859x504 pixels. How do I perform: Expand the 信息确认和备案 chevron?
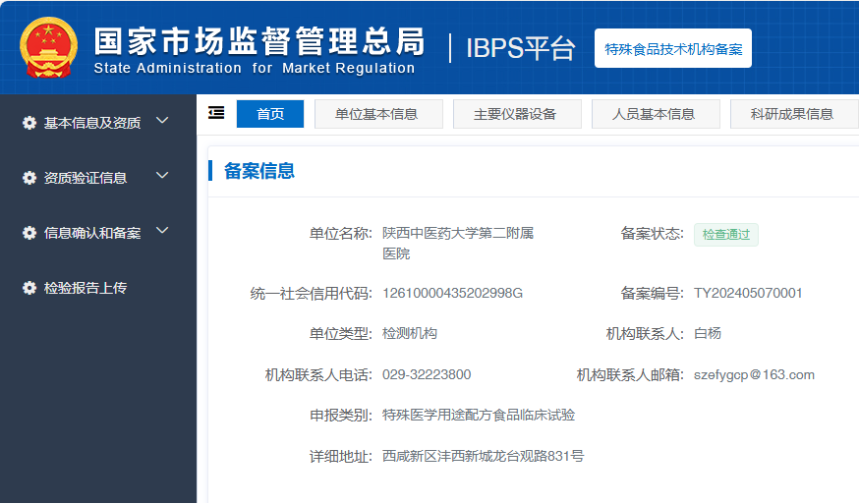[162, 230]
